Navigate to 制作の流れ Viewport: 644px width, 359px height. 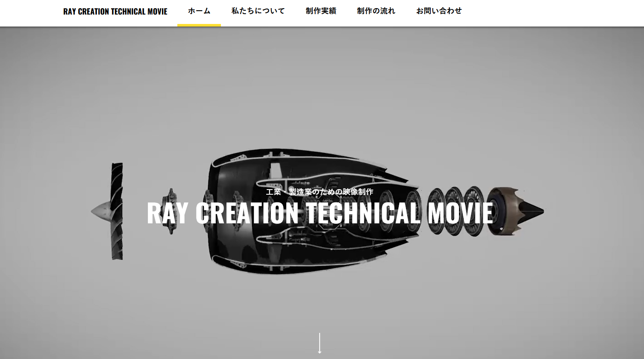[376, 11]
